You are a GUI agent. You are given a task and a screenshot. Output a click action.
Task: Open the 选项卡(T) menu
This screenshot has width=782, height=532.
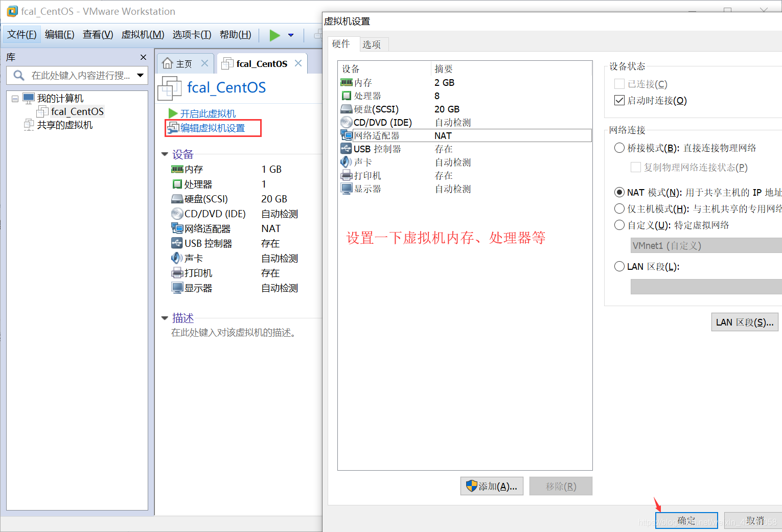click(x=192, y=34)
